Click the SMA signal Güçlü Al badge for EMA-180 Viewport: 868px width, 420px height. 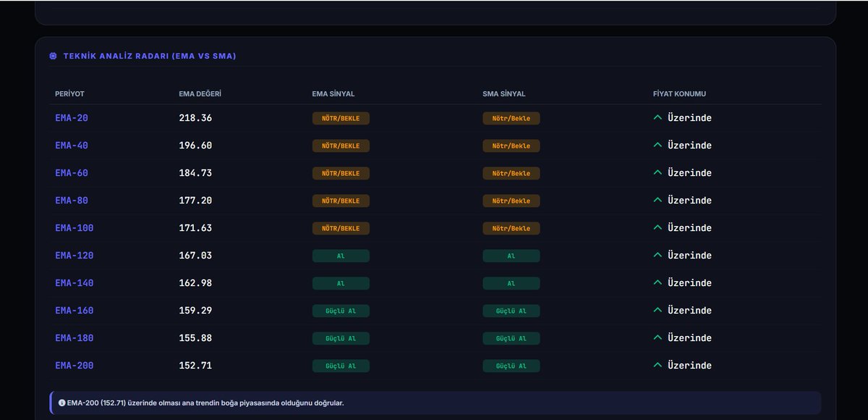511,338
